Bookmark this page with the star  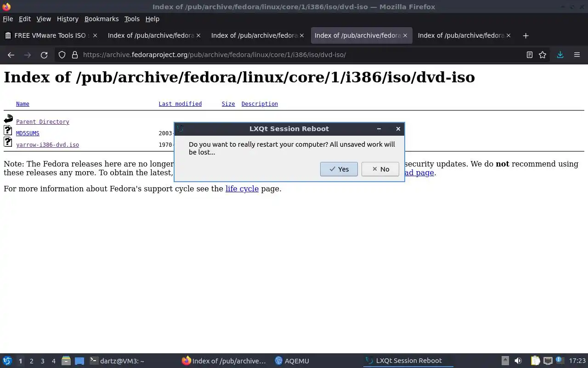coord(543,55)
